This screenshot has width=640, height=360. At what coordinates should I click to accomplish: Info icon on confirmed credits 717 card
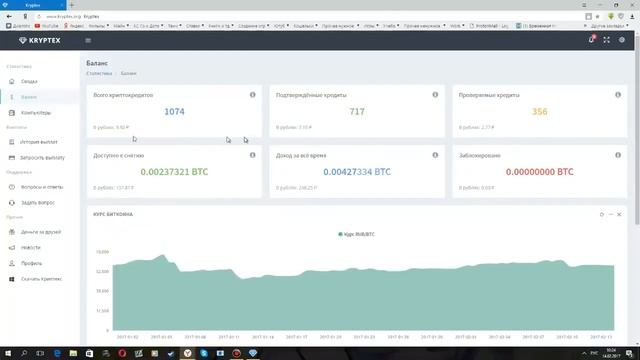point(435,95)
